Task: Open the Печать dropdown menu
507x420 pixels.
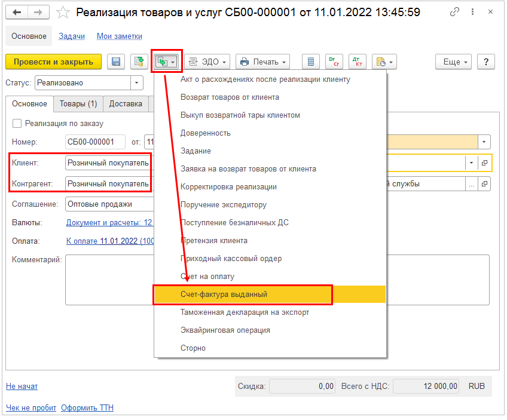Action: click(262, 62)
